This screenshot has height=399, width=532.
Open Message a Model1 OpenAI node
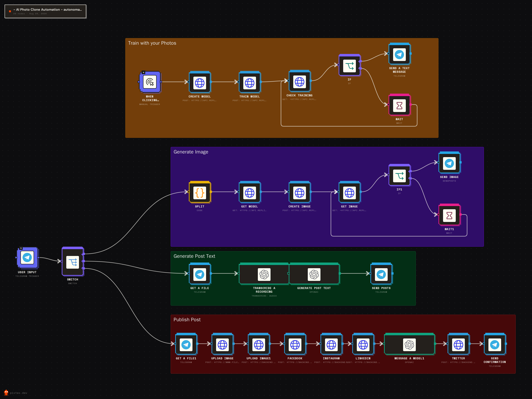coord(409,344)
